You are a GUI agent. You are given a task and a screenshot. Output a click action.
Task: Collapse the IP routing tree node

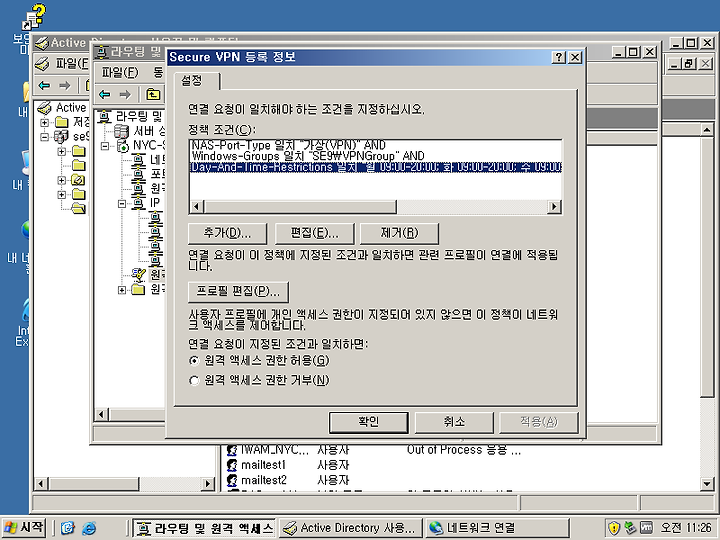122,203
